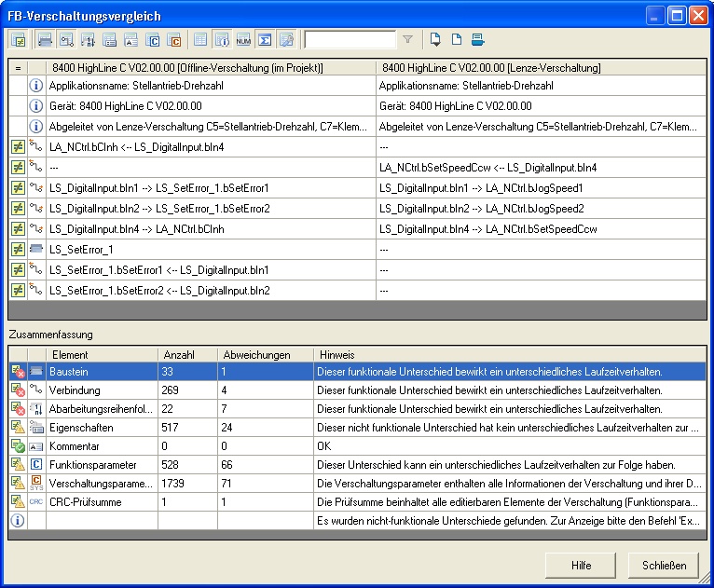Click the toolbar filter text field
Screen dimensions: 714x588
click(350, 40)
